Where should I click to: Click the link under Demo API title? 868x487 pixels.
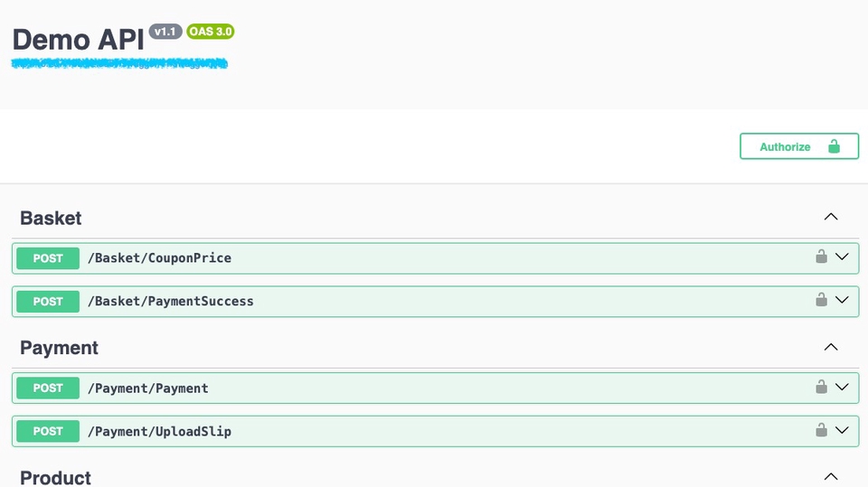[x=118, y=64]
